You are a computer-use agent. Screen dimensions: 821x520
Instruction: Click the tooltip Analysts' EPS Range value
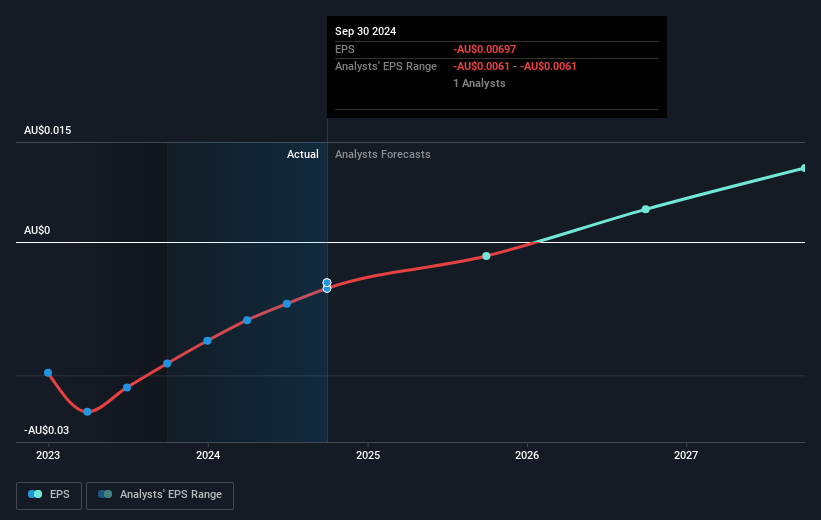[x=515, y=67]
